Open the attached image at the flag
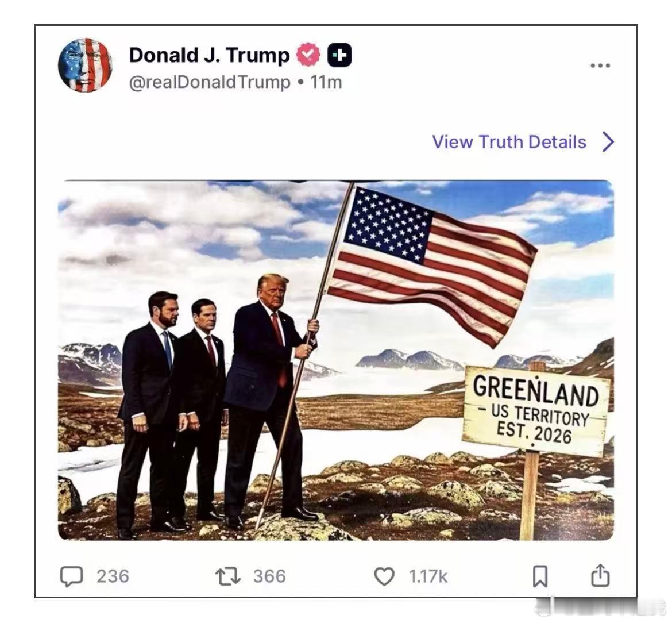This screenshot has width=672, height=623. tap(431, 266)
